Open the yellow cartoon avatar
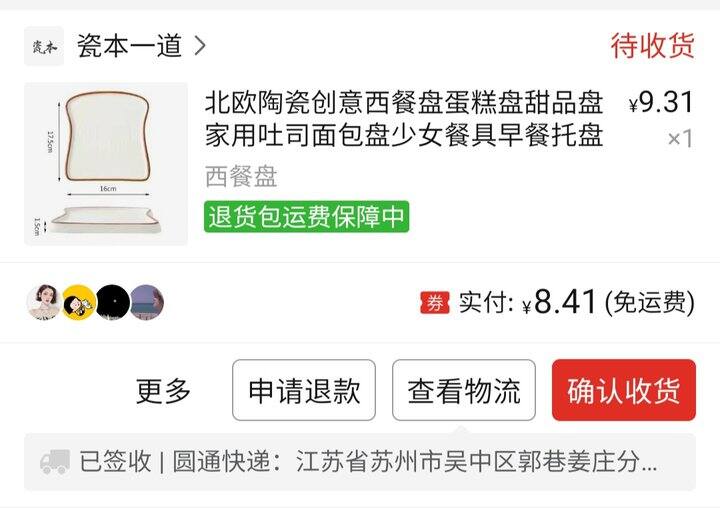This screenshot has height=508, width=720. click(79, 302)
